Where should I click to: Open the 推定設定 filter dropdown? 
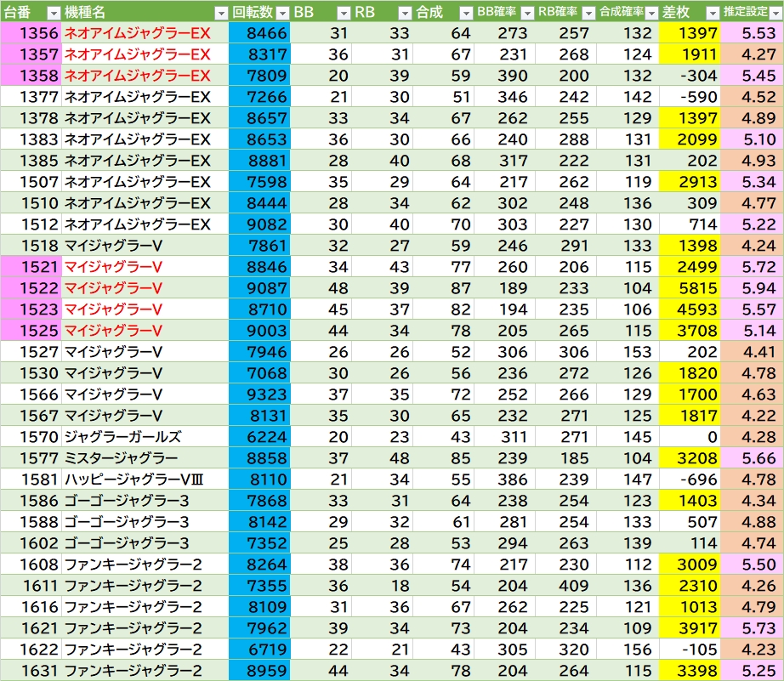(773, 13)
